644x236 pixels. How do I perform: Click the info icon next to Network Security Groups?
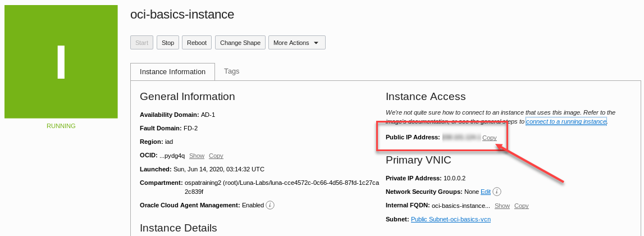(497, 192)
